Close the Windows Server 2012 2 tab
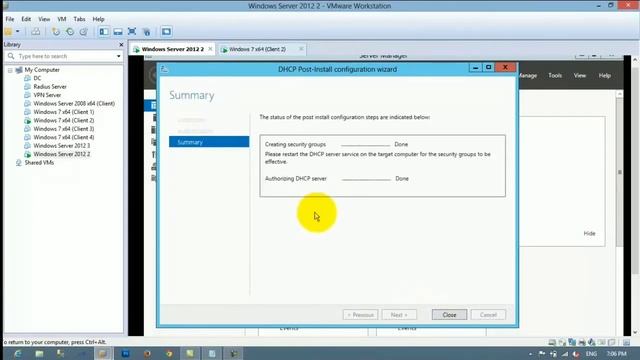Screen dimensions: 640x360 click(210, 49)
